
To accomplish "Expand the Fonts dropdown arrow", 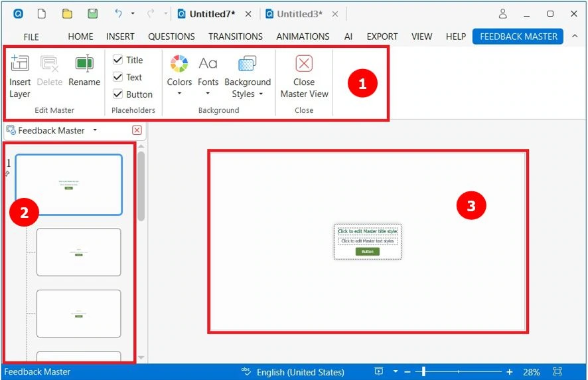I will point(208,94).
